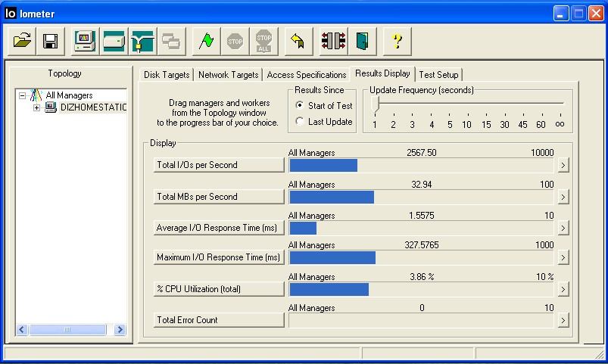Click the 1.5575 response time value

tap(422, 216)
